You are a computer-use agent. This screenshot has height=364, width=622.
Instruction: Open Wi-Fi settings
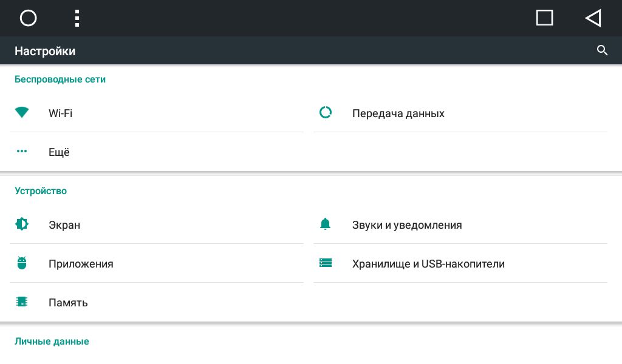157,113
